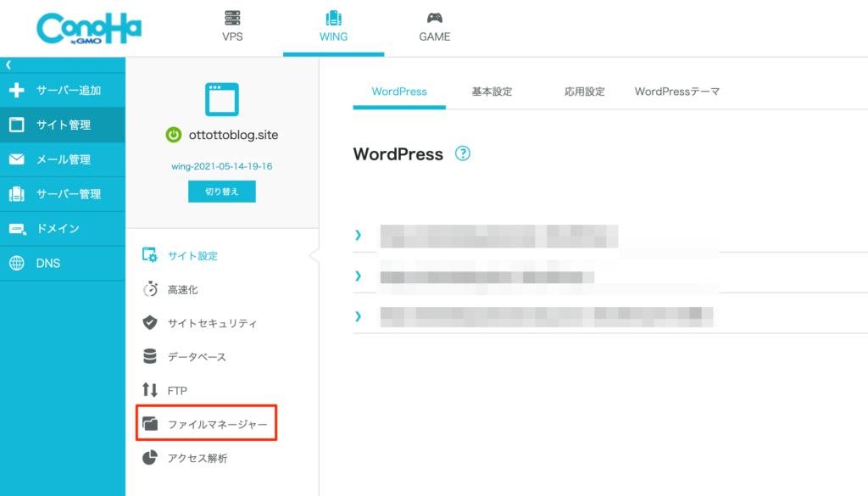Open the VPS server icon
Viewport: 868px width, 496px height.
(232, 18)
